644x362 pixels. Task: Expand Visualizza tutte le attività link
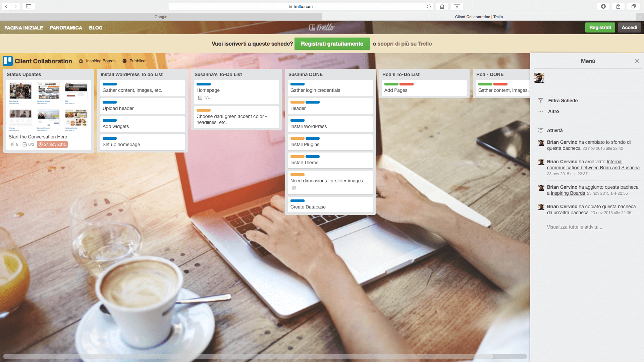point(575,227)
